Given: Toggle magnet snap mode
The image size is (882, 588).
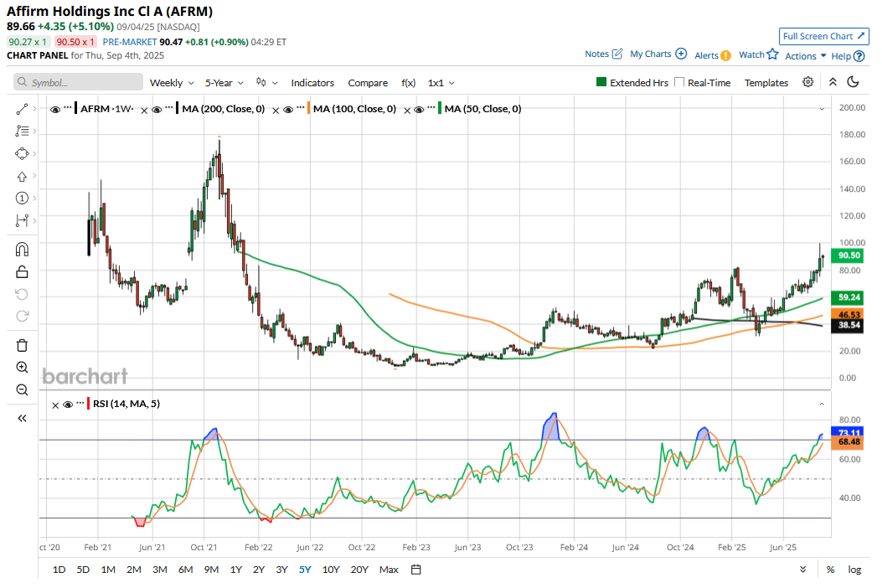Looking at the screenshot, I should click(22, 250).
